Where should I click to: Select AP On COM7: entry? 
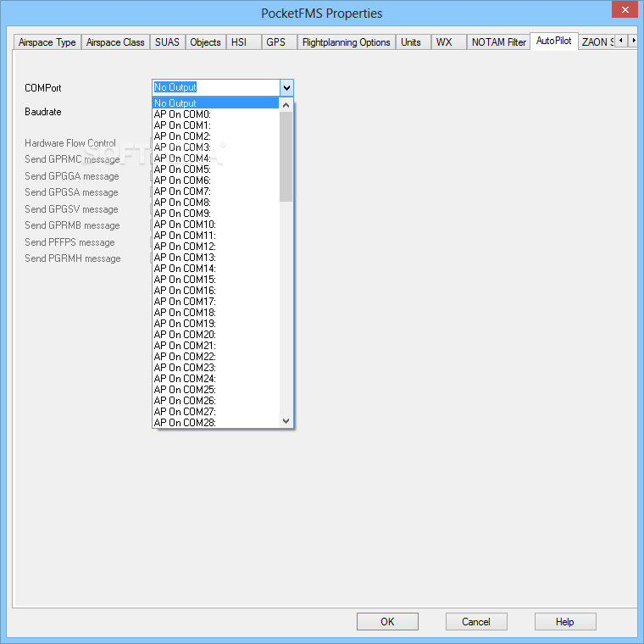pos(215,192)
